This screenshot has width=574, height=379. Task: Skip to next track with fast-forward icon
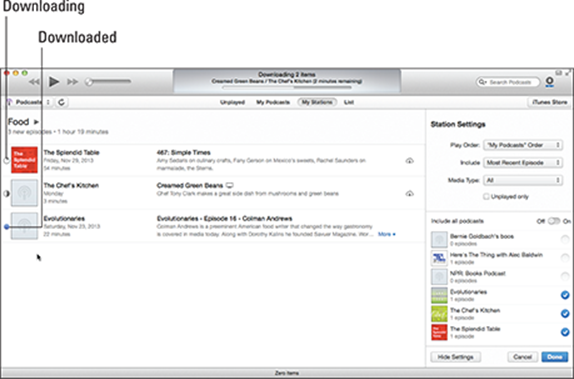tap(72, 82)
